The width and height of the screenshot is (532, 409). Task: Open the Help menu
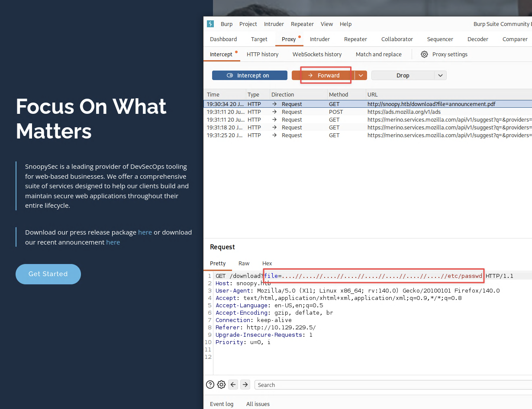click(345, 24)
